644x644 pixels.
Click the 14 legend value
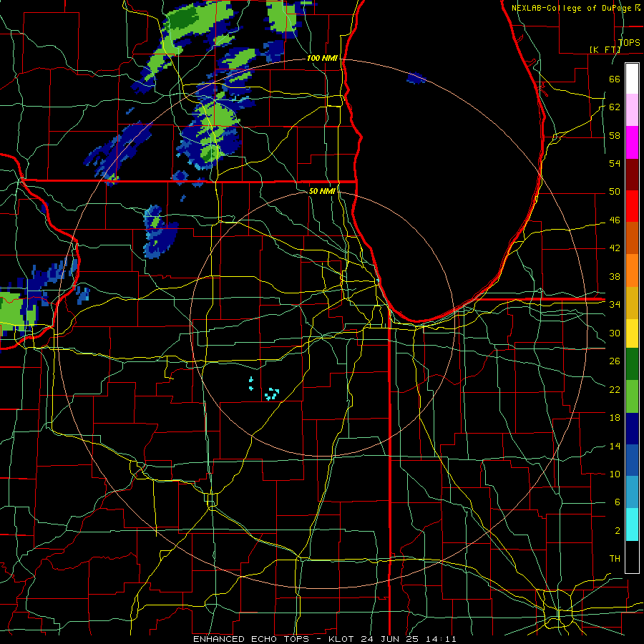[x=615, y=447]
